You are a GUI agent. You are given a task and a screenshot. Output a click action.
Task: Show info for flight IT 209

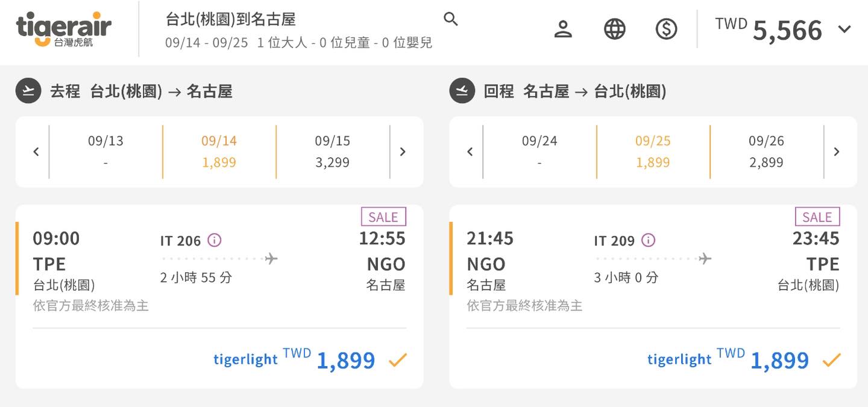pos(648,241)
